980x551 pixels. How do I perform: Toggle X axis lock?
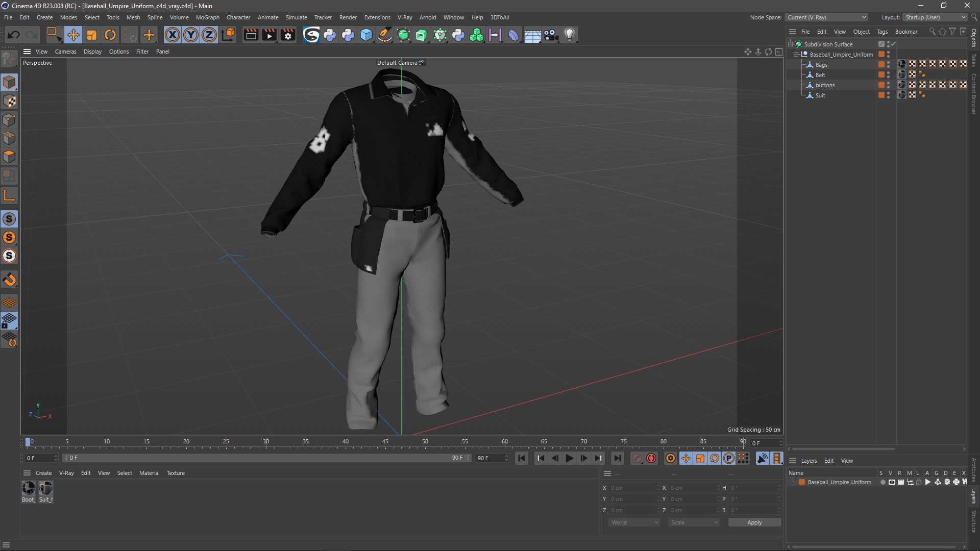173,35
